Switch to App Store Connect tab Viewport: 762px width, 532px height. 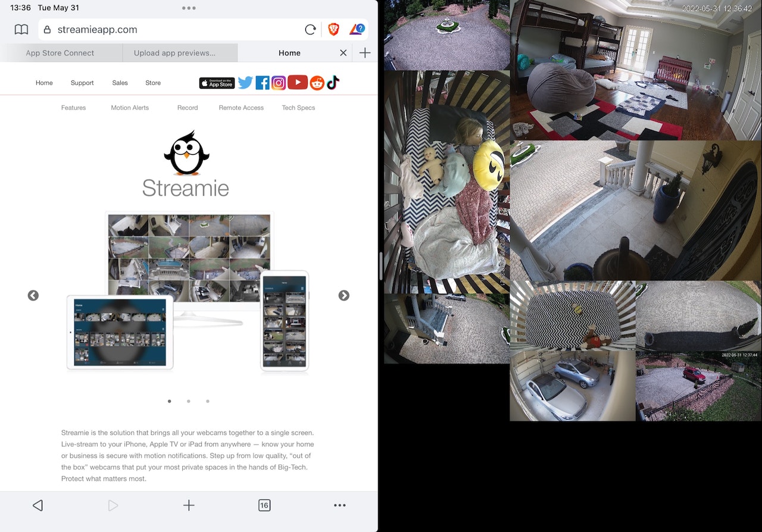[60, 53]
